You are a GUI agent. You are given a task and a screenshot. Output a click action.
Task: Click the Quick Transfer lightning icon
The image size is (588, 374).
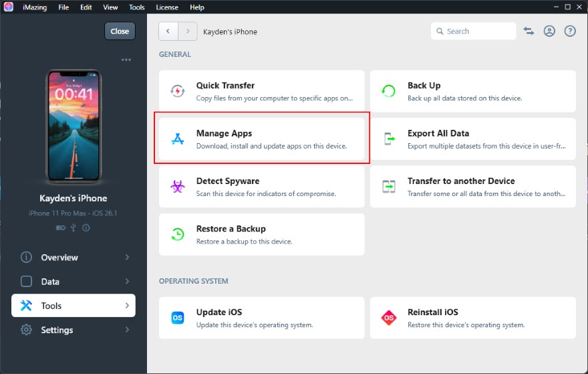coord(178,92)
